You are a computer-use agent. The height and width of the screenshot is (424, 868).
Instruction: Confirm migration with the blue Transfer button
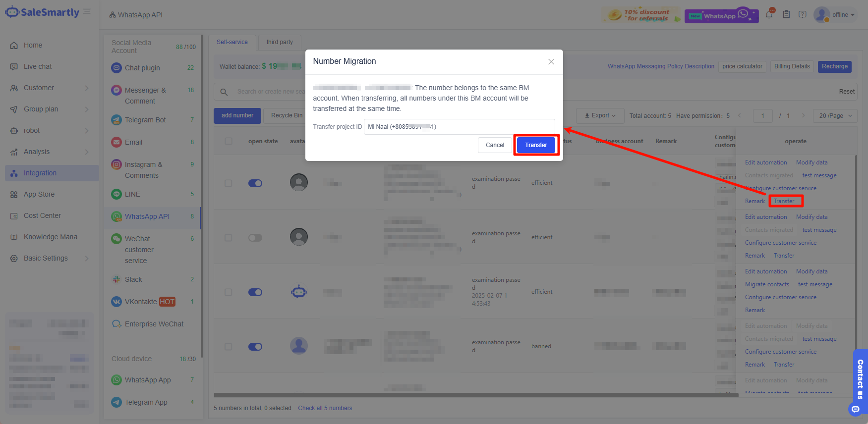tap(536, 145)
